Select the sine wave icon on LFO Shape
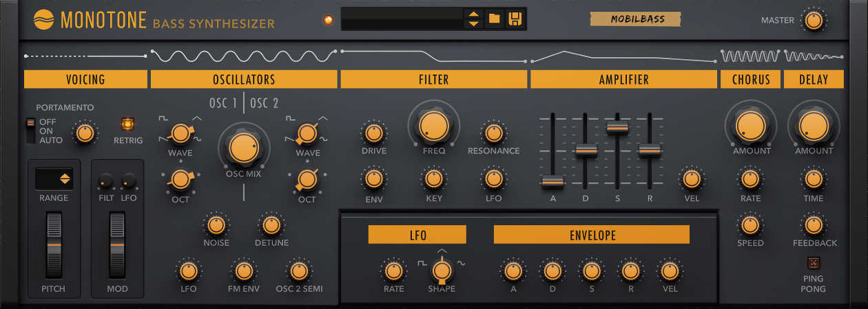The width and height of the screenshot is (868, 309). click(x=461, y=263)
